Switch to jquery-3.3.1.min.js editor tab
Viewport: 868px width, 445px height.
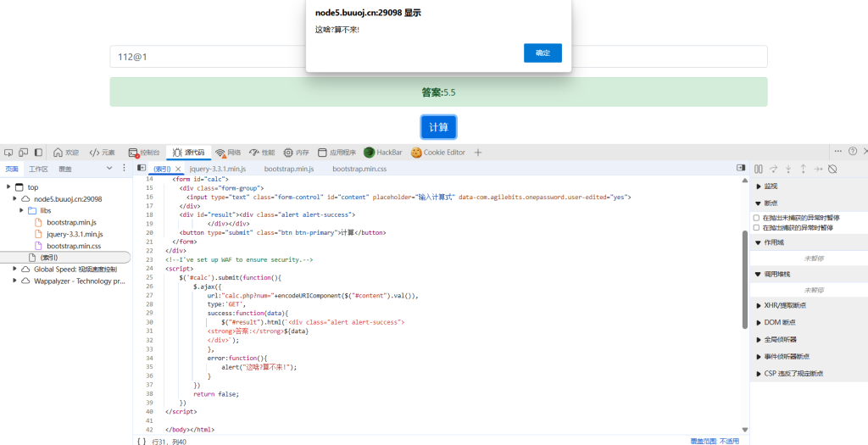218,169
